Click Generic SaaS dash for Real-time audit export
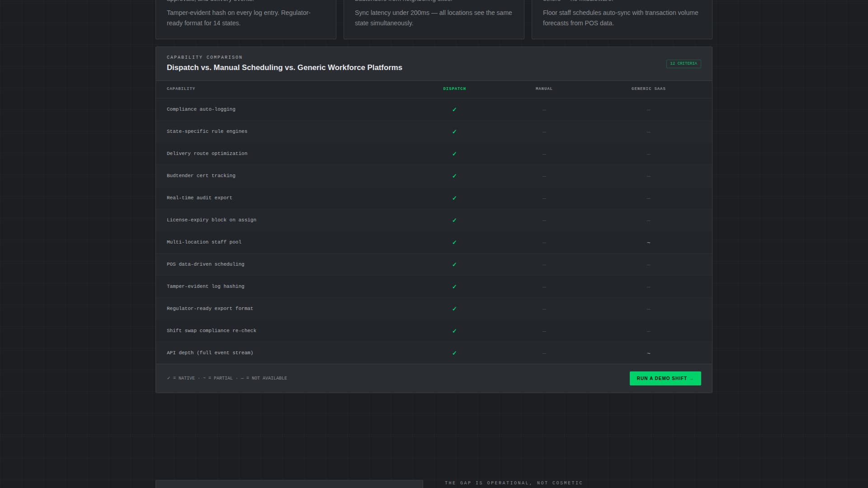The image size is (868, 488). 648,198
